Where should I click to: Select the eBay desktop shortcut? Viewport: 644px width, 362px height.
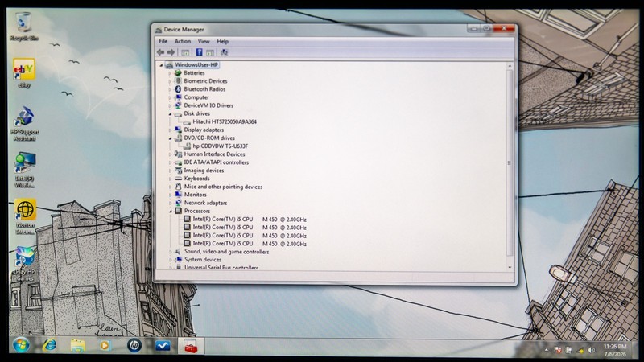24,73
